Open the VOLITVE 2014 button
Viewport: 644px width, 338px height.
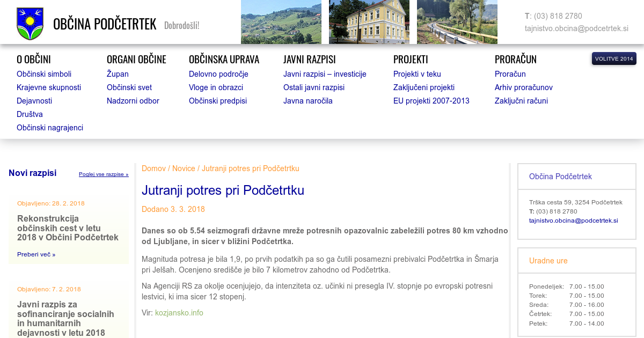[x=613, y=58]
